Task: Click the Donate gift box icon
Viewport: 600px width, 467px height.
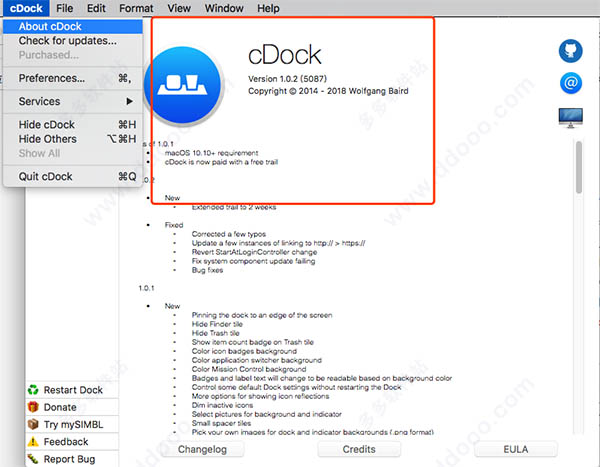Action: [x=33, y=407]
